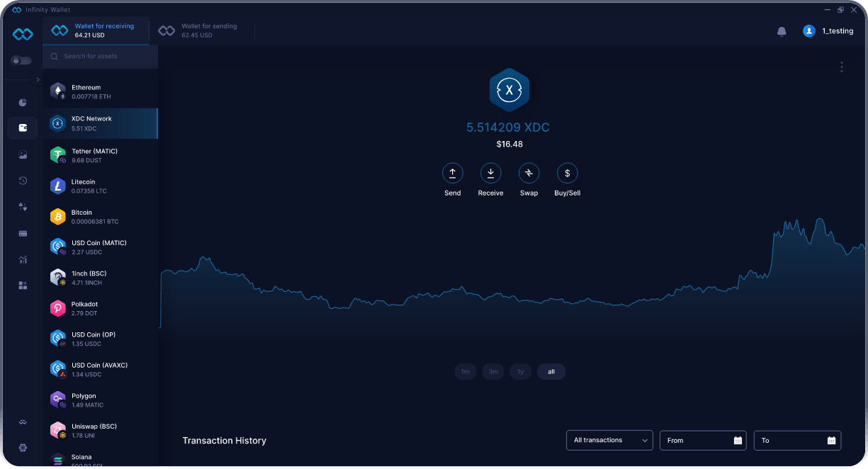Click the connection icon near sidebar bottom

click(x=23, y=422)
